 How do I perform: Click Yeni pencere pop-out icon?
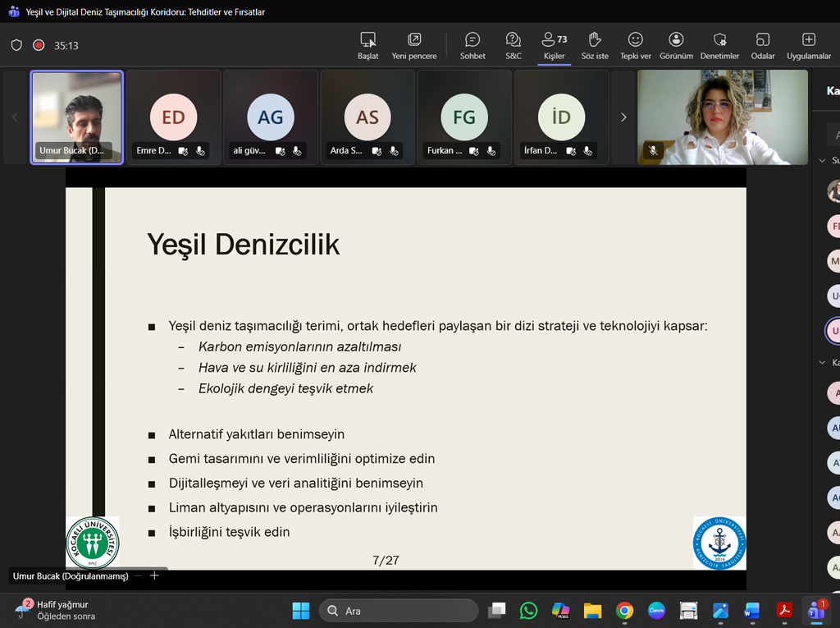(x=414, y=45)
